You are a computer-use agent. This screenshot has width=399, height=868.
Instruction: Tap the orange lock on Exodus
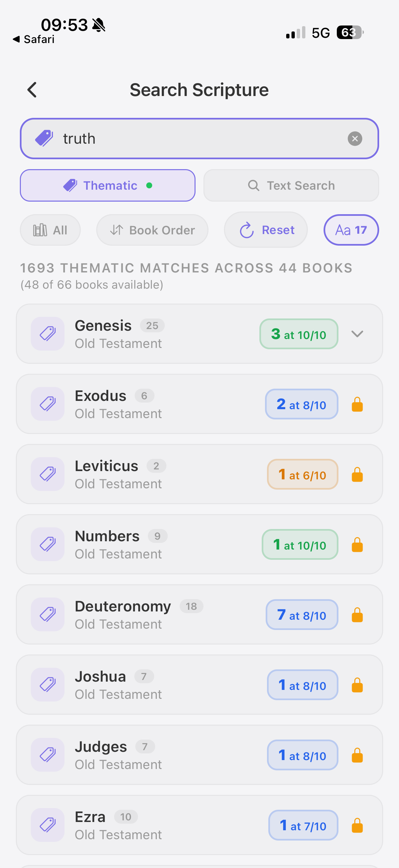point(357,404)
